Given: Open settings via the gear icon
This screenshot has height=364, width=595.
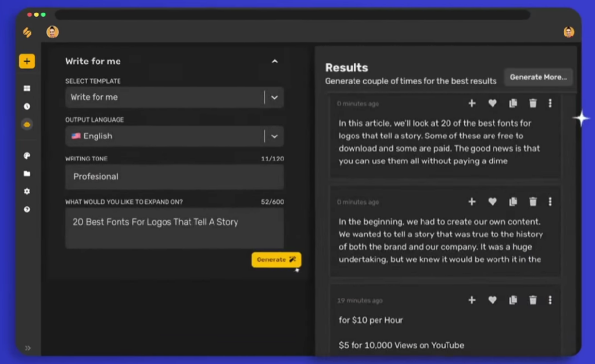Looking at the screenshot, I should [27, 192].
